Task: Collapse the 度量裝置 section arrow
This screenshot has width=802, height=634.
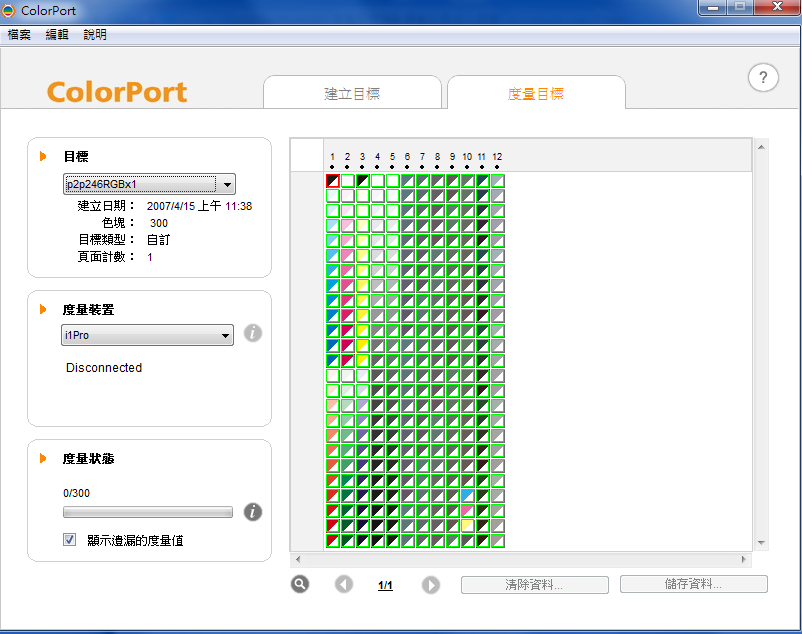Action: (43, 309)
